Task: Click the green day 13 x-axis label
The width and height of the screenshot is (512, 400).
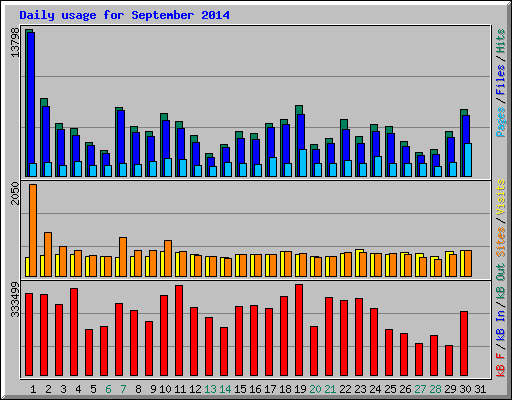Action: click(210, 389)
